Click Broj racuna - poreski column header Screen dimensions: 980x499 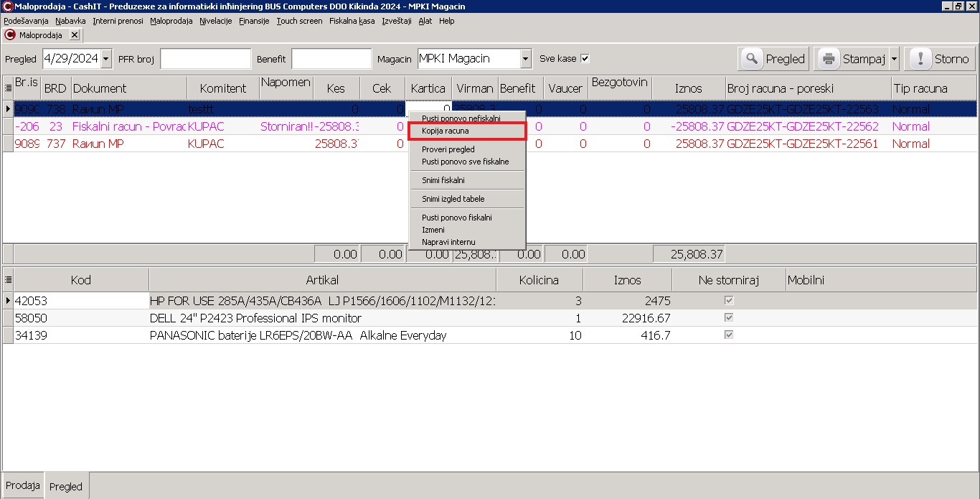(808, 88)
